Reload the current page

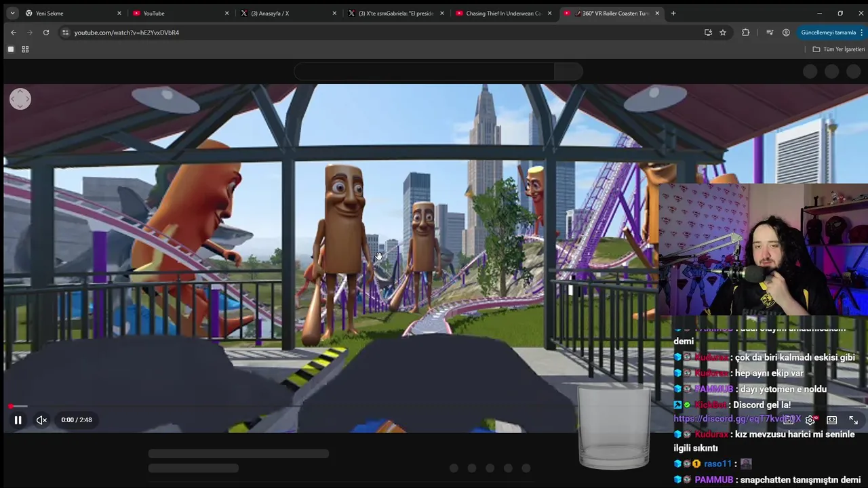pos(46,33)
